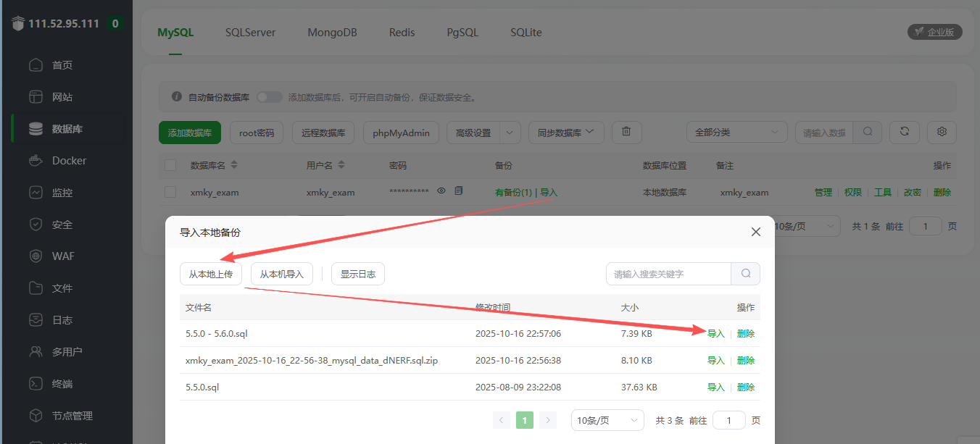Open Docker from the sidebar

click(x=69, y=161)
